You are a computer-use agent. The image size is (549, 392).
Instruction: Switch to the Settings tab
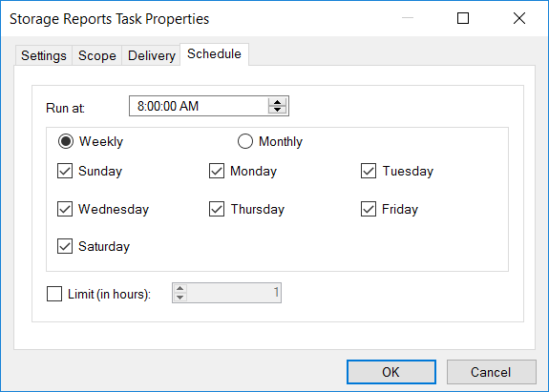pos(43,55)
